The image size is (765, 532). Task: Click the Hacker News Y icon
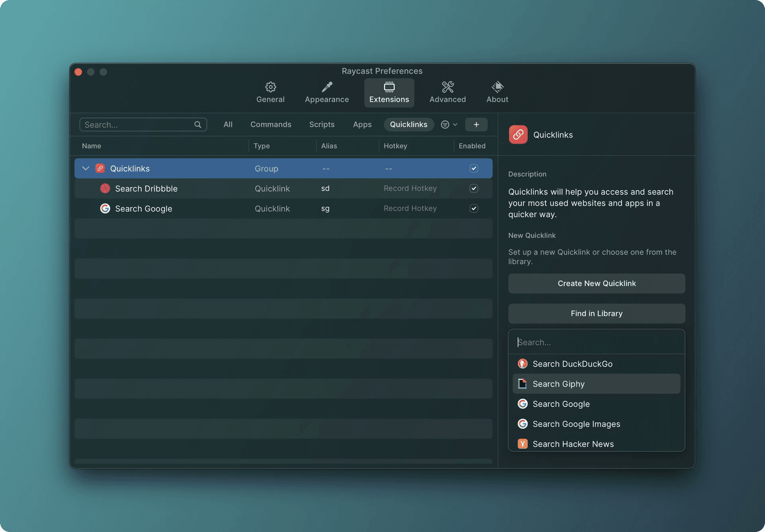tap(522, 444)
